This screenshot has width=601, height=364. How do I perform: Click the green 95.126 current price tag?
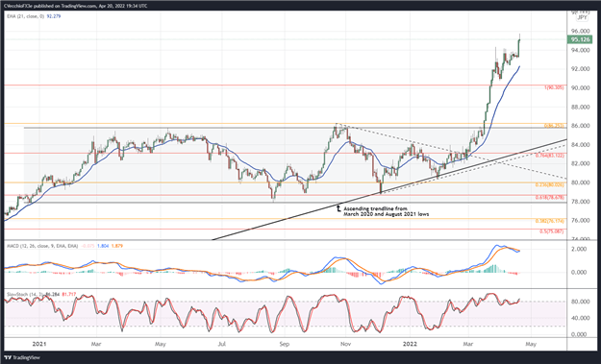click(580, 39)
